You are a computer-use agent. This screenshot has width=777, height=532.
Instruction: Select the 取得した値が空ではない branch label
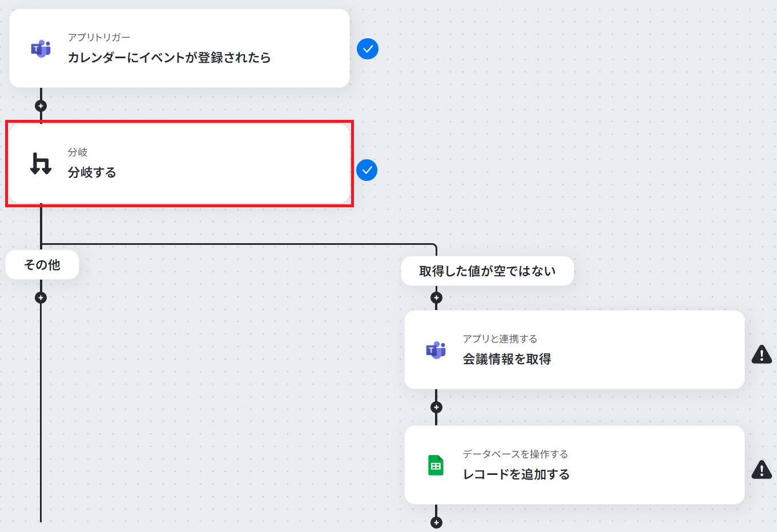click(x=488, y=271)
